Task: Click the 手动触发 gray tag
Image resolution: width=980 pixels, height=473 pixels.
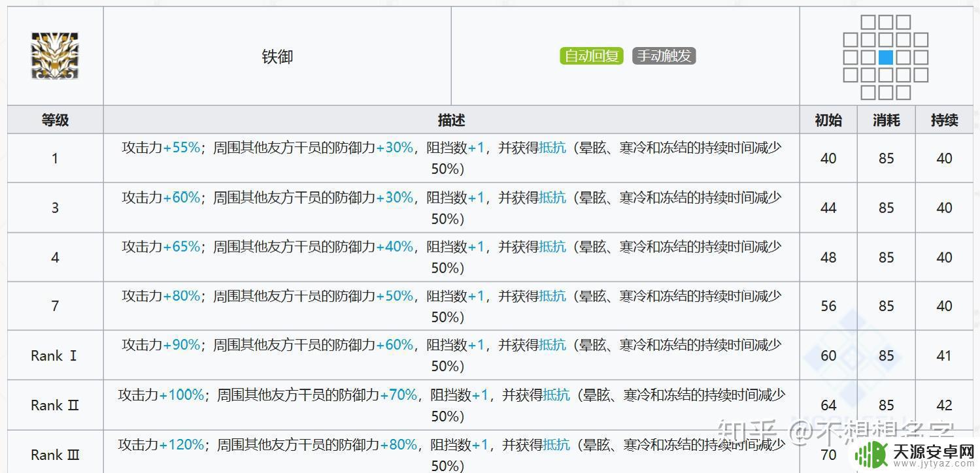Action: [x=664, y=56]
